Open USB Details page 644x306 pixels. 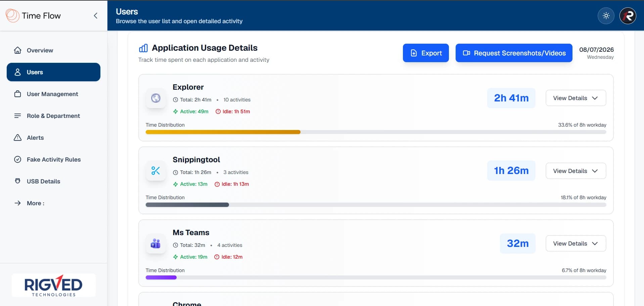click(x=53, y=181)
